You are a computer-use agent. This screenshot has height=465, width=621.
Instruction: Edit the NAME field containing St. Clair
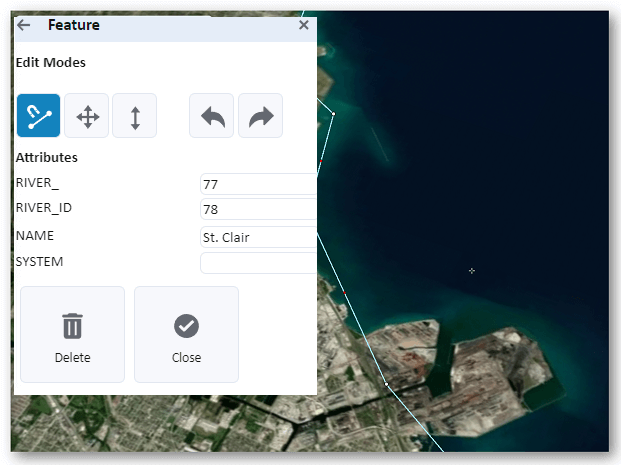tap(259, 237)
